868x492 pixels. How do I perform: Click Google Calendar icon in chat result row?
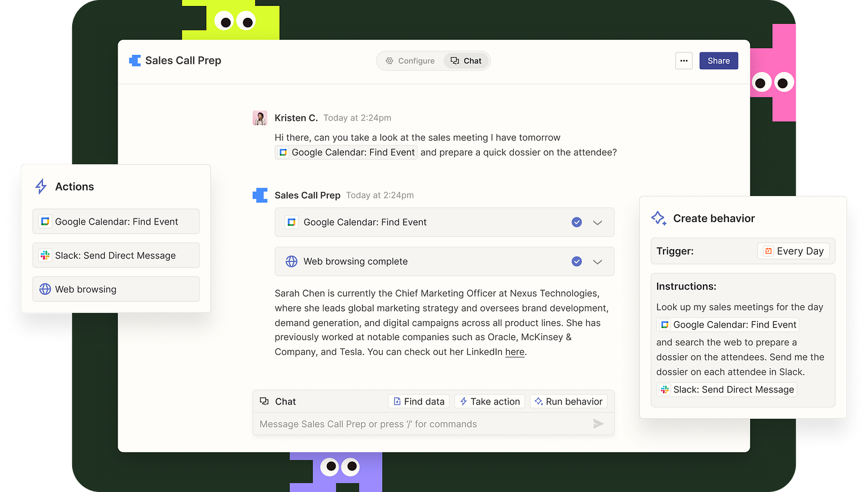point(292,222)
